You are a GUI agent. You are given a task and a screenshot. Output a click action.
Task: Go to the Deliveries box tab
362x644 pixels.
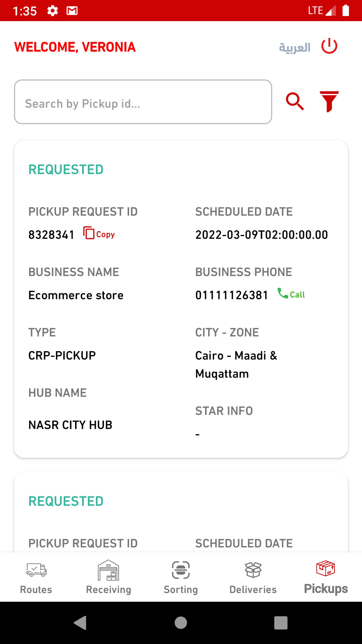click(x=253, y=577)
